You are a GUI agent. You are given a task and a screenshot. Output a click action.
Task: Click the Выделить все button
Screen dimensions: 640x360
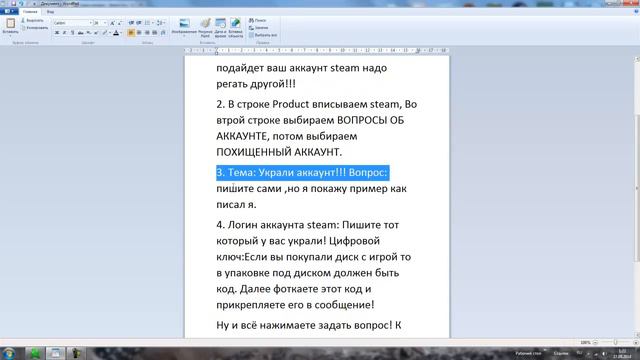(263, 35)
